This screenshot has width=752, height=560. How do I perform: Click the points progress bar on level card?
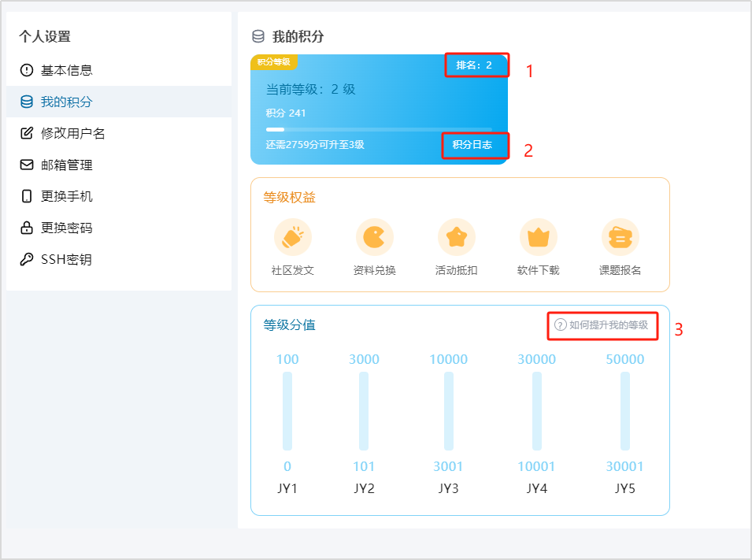(379, 129)
